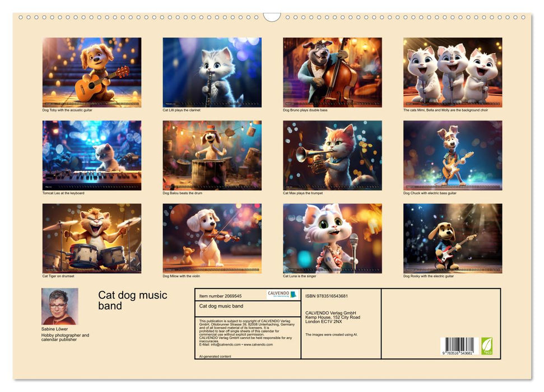Click Sabine Löwer's portrait photo
This screenshot has height=392, width=544.
pyautogui.click(x=59, y=306)
